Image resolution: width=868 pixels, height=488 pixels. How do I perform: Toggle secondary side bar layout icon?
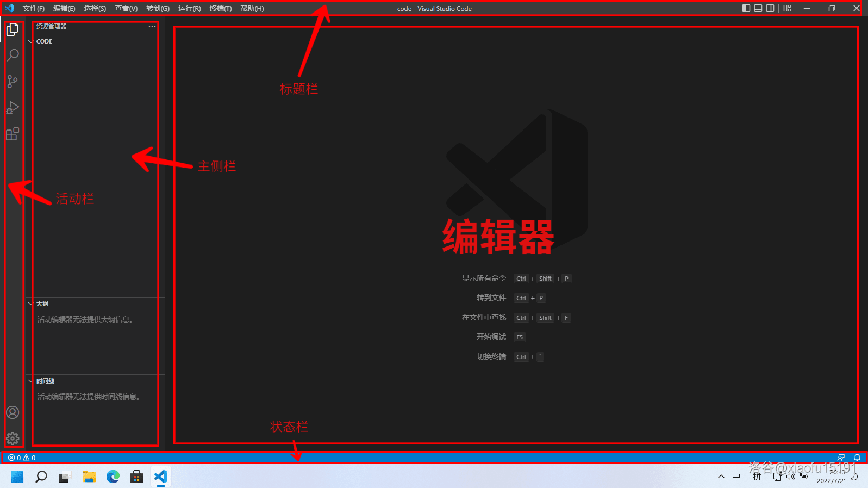coord(770,8)
